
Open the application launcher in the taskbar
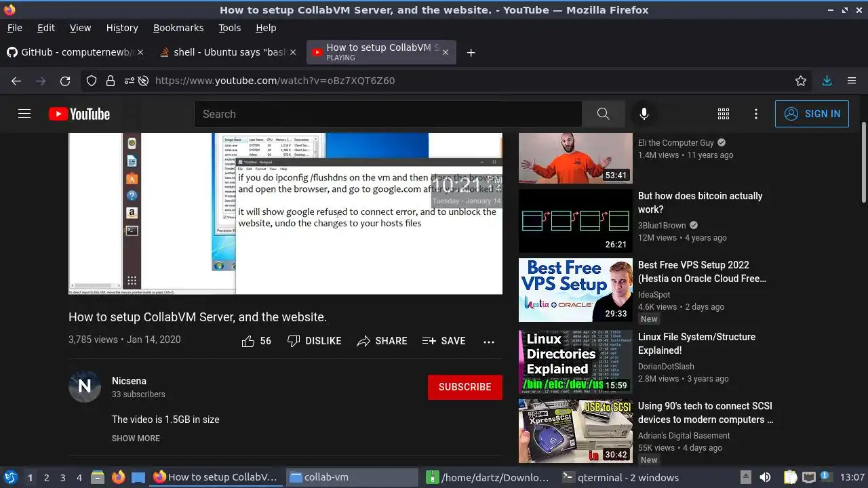tap(11, 477)
